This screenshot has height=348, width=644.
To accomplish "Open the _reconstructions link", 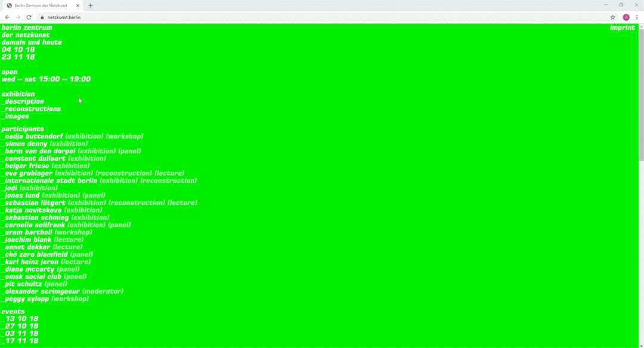I will [x=31, y=108].
